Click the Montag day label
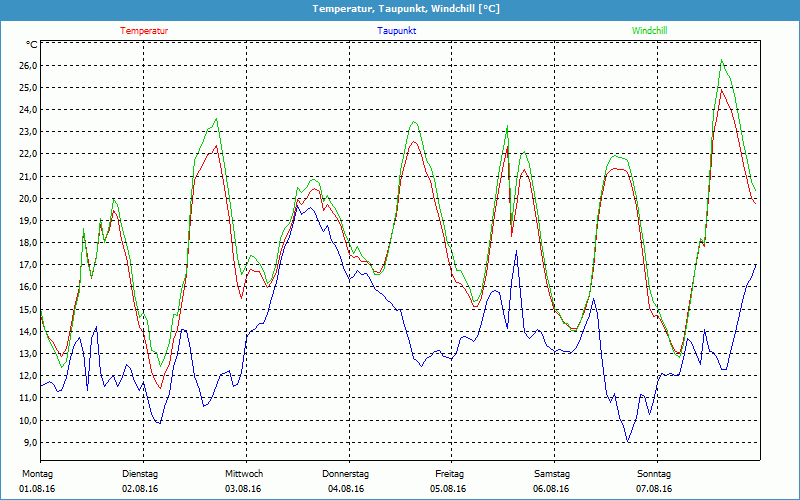This screenshot has height=500, width=800. tap(37, 474)
